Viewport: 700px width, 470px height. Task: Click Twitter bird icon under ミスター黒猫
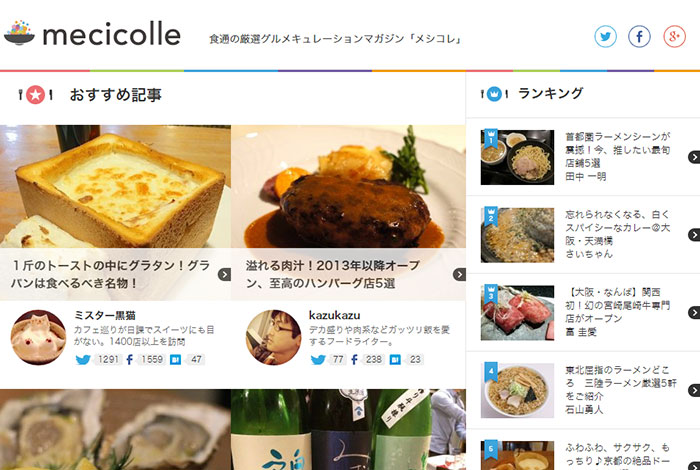point(83,359)
